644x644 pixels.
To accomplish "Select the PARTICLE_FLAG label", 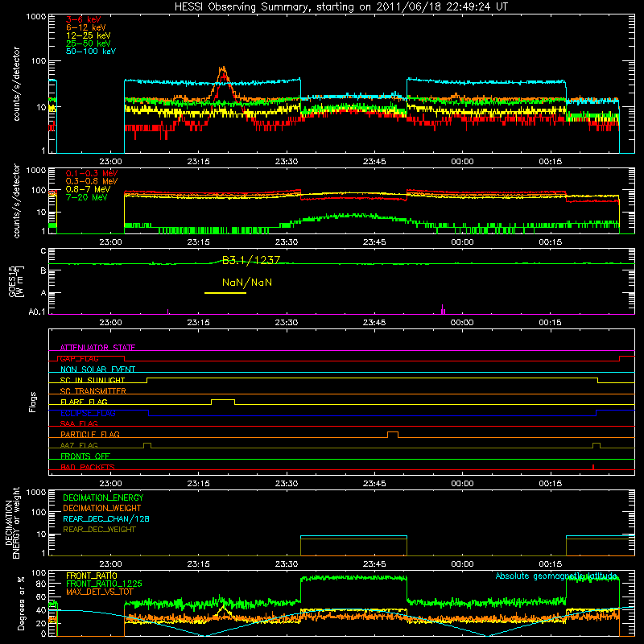I will point(90,434).
